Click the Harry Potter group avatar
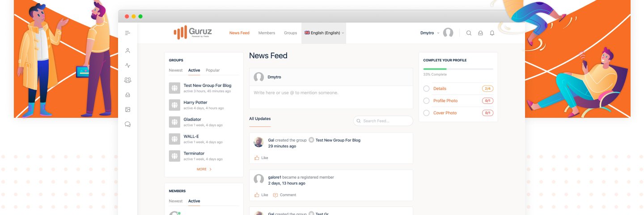The image size is (644, 215). coord(174,105)
